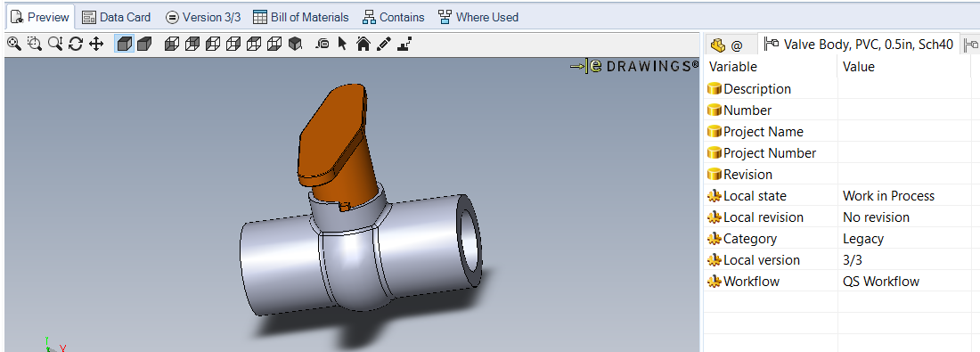The height and width of the screenshot is (352, 980).
Task: Open the Preview tab
Action: [41, 17]
